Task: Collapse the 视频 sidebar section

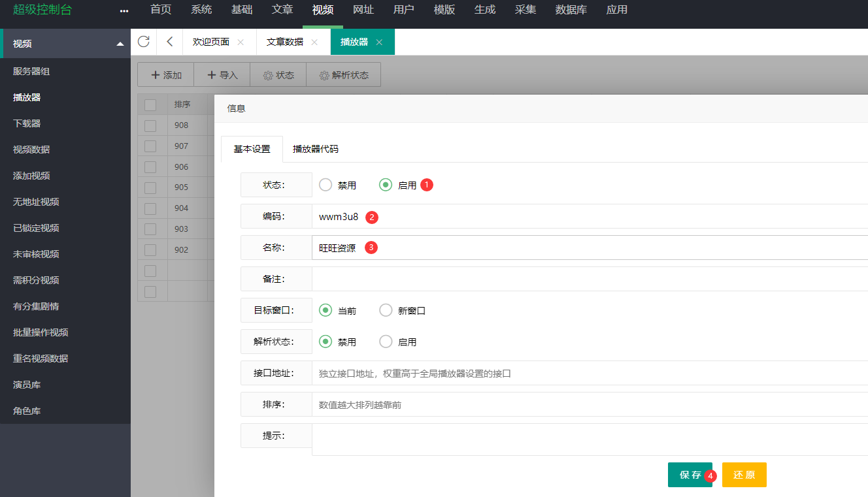Action: point(120,44)
